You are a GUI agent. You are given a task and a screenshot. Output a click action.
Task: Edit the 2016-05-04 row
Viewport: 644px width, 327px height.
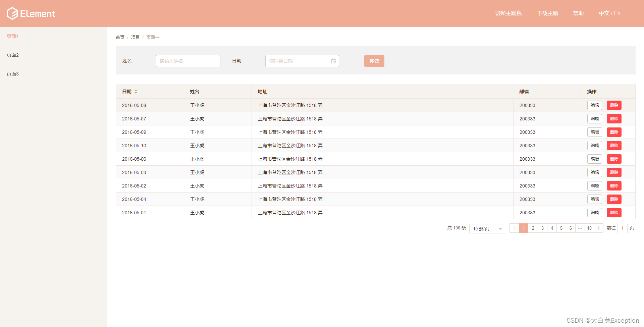(595, 199)
